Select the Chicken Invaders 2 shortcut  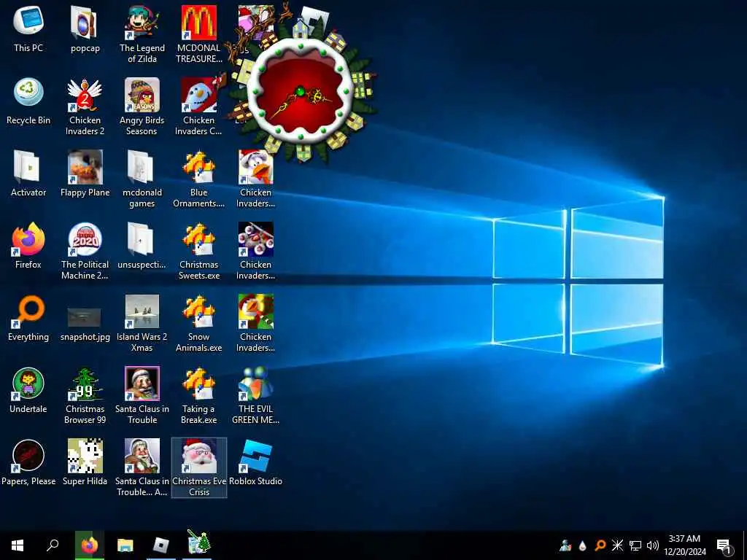pos(85,106)
